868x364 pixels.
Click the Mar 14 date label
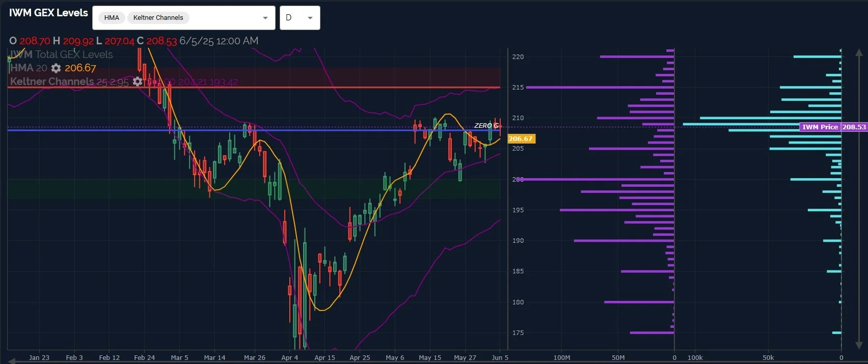[214, 357]
